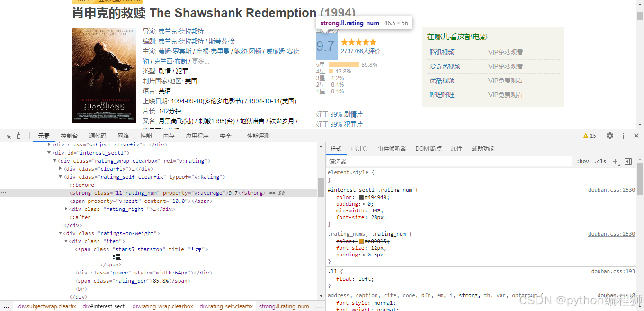Screen dimensions: 644x311
Task: Click 2737766人评价 ratings count link
Action: point(360,51)
